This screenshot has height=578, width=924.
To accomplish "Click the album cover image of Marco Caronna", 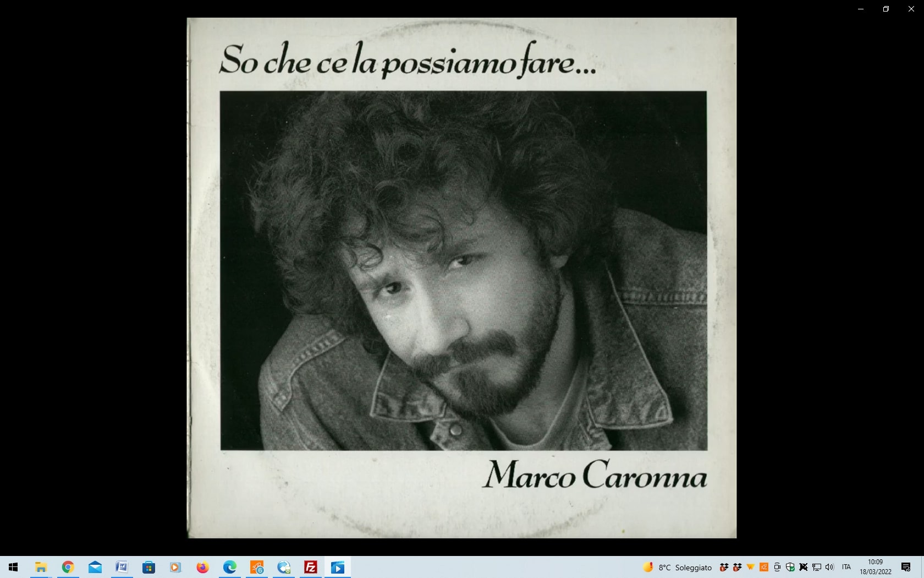I will (x=461, y=278).
